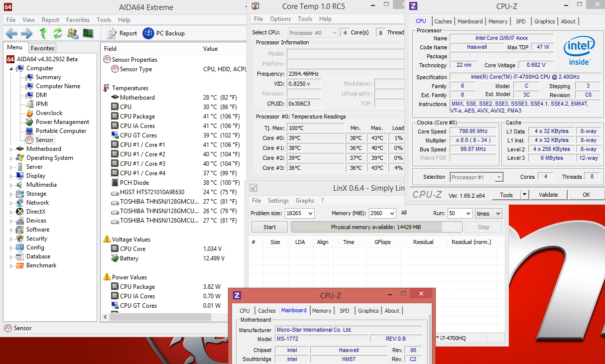Click the PC Backup toolbar icon
The height and width of the screenshot is (364, 605).
click(148, 33)
